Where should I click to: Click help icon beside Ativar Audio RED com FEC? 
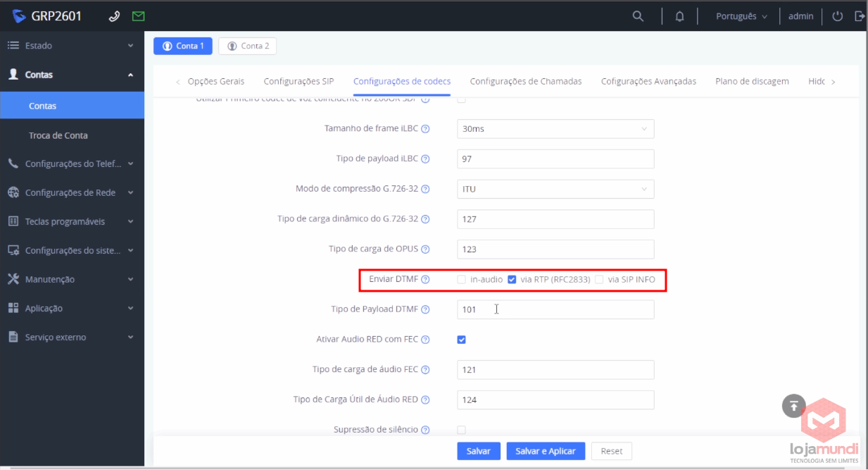tap(425, 340)
